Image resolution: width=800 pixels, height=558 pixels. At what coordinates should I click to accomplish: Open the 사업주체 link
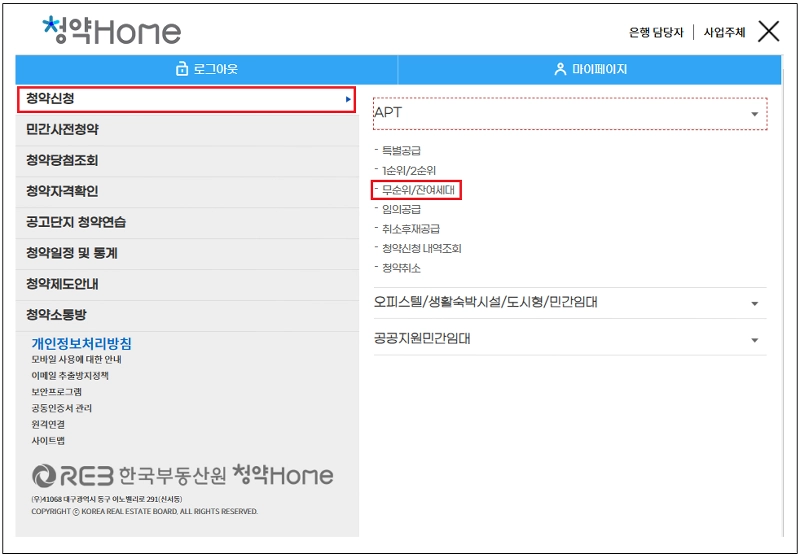tap(724, 32)
